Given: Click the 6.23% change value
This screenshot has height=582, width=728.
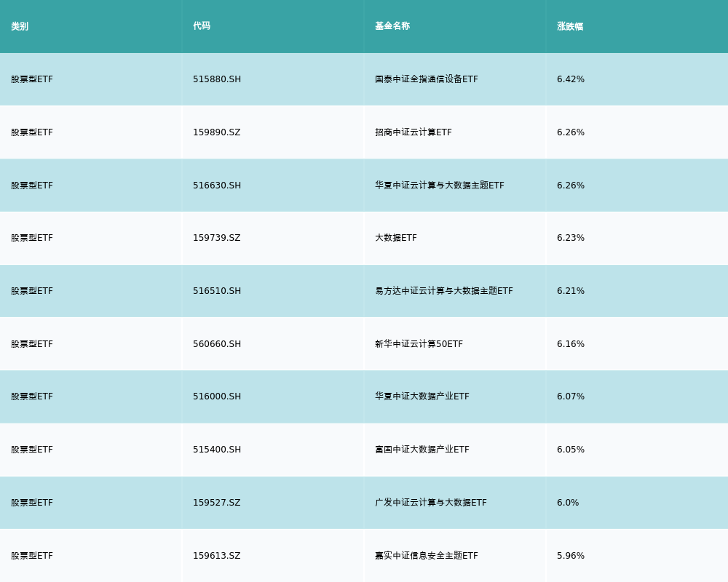Looking at the screenshot, I should pyautogui.click(x=571, y=238).
